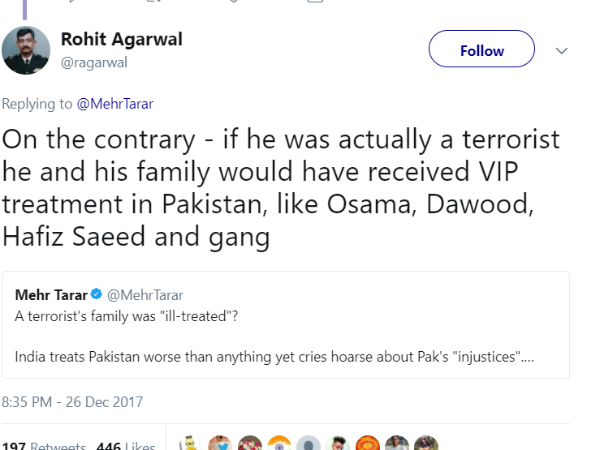Follow Rohit Agarwal
This screenshot has height=450, width=600.
(x=481, y=50)
